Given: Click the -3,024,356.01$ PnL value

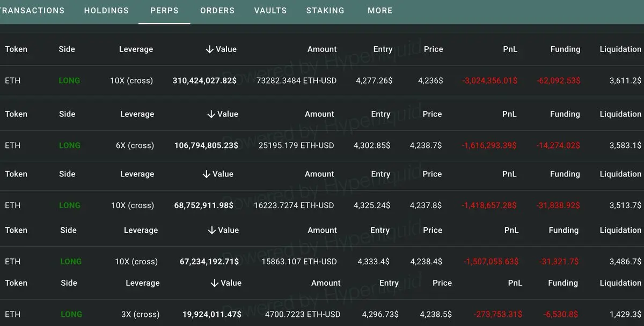Looking at the screenshot, I should [490, 80].
